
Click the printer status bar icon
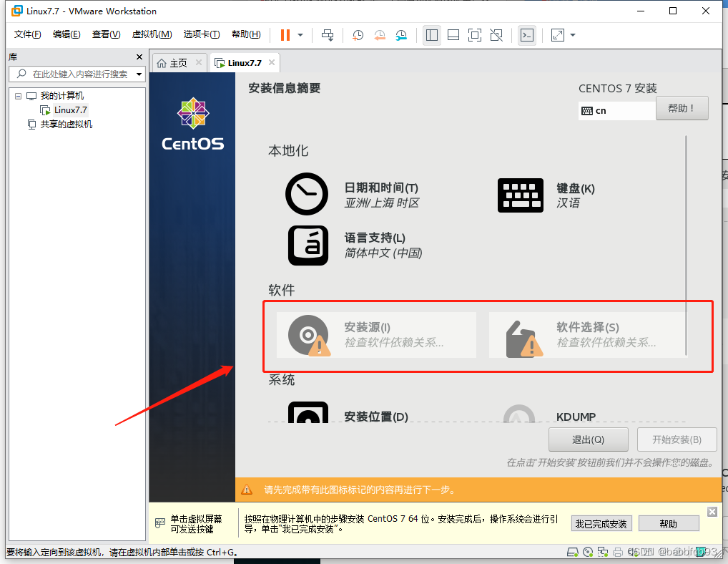pos(618,552)
